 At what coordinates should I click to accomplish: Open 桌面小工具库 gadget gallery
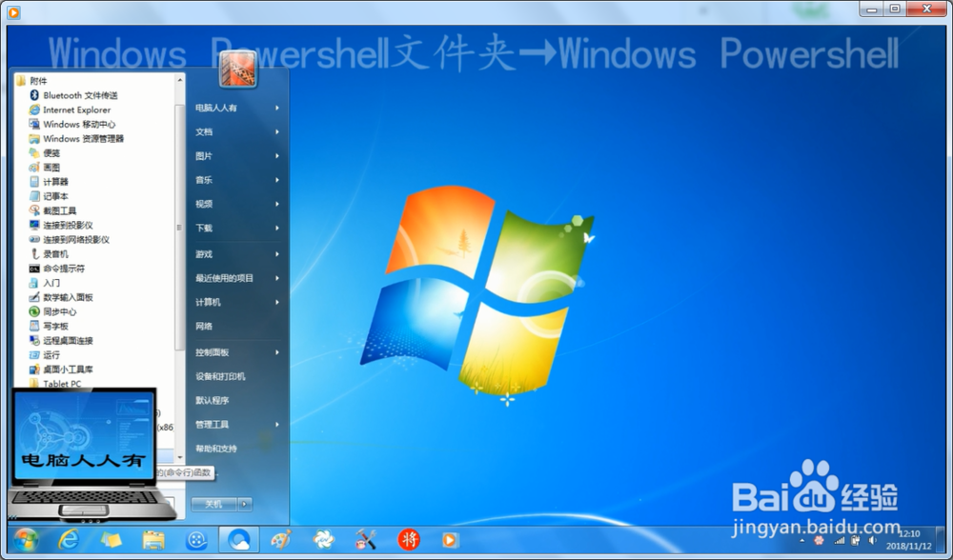coord(61,370)
